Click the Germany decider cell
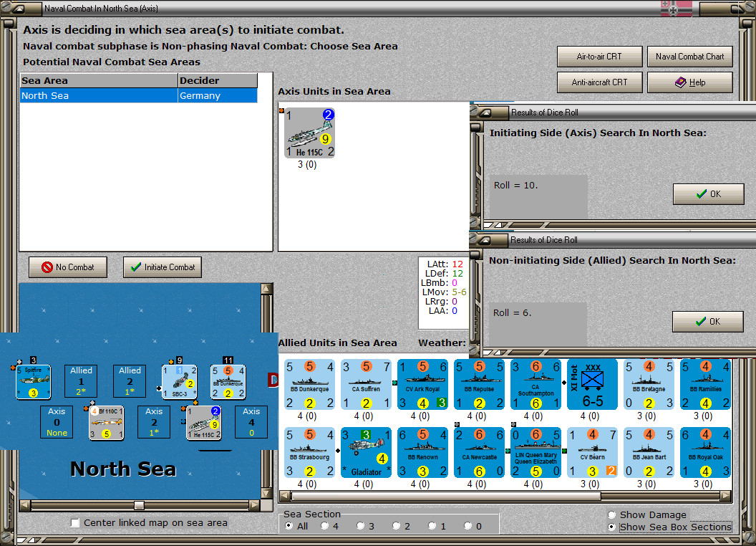The image size is (756, 546). click(x=218, y=95)
